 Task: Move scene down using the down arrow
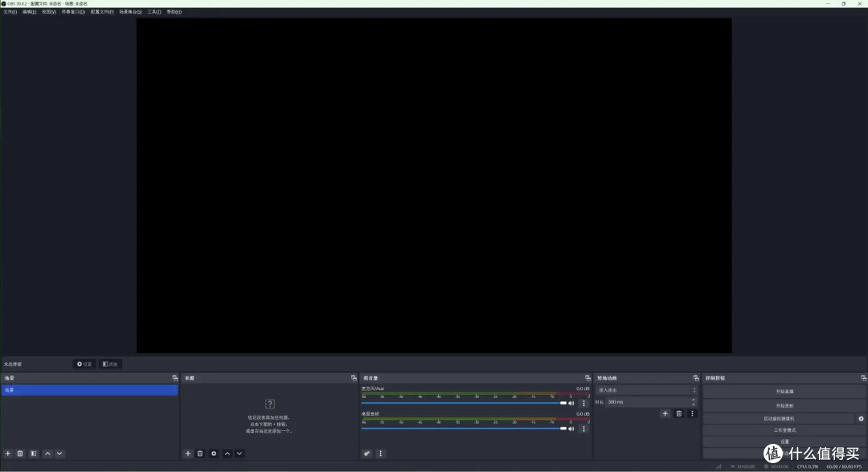[x=59, y=454]
